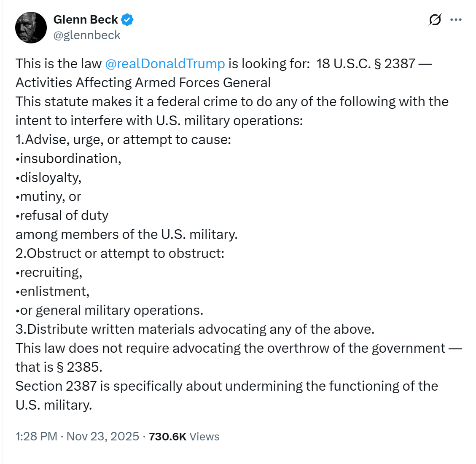Open the 730.6K Views count

pos(184,436)
